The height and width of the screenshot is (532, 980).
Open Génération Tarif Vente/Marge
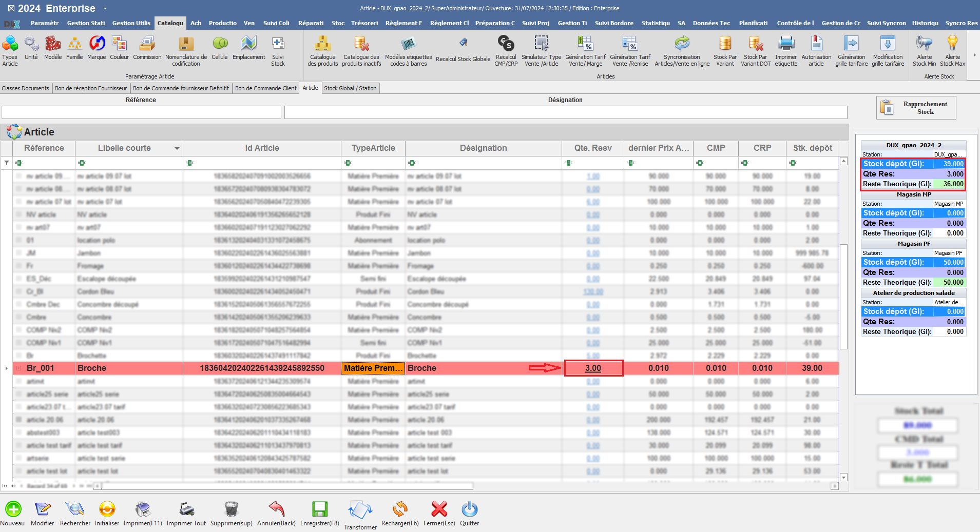pos(586,50)
